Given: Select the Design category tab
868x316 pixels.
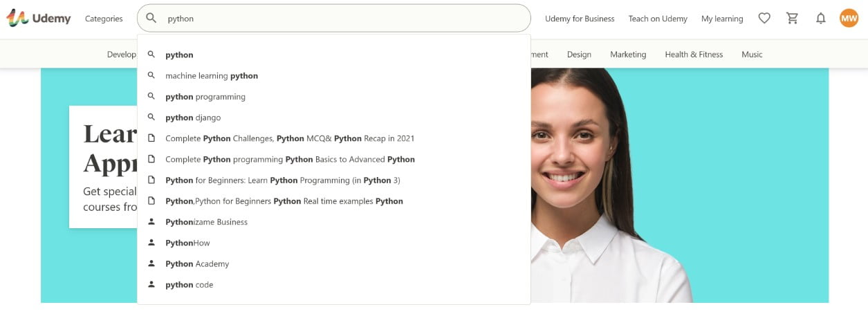Looking at the screenshot, I should [579, 55].
